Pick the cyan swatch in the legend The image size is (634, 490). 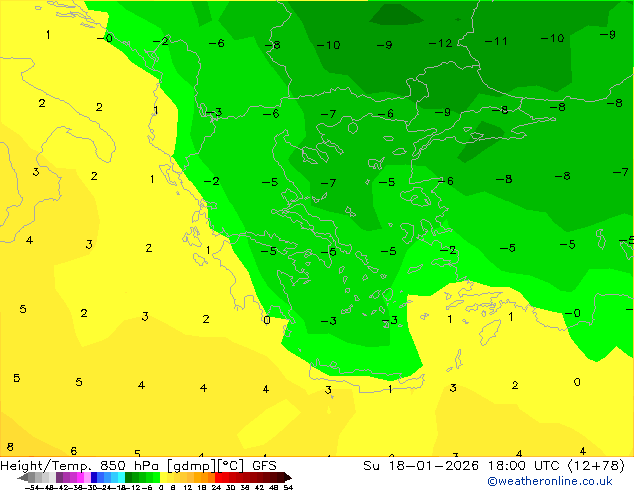121,477
